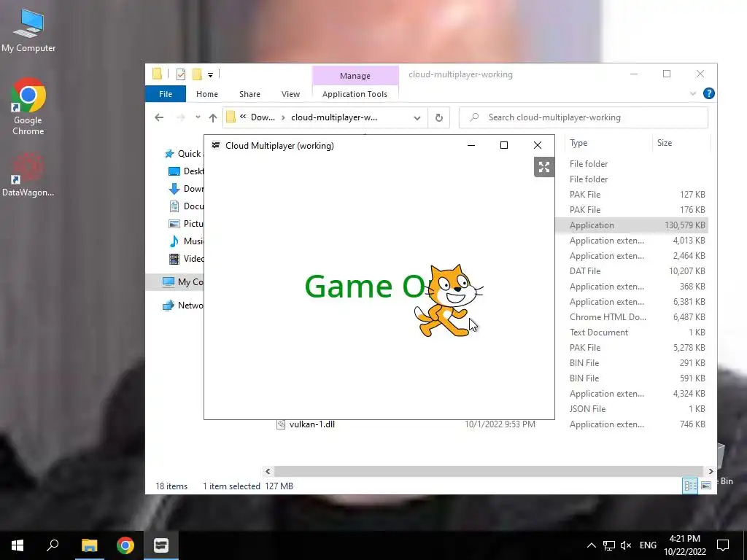This screenshot has width=747, height=560.
Task: Open Desktop in navigation pane
Action: point(186,171)
